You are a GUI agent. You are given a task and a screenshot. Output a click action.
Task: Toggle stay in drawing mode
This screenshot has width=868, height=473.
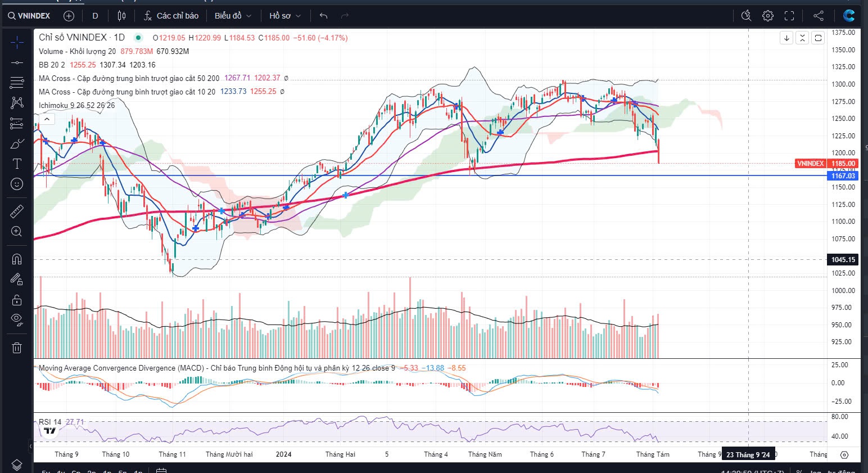pos(17,280)
